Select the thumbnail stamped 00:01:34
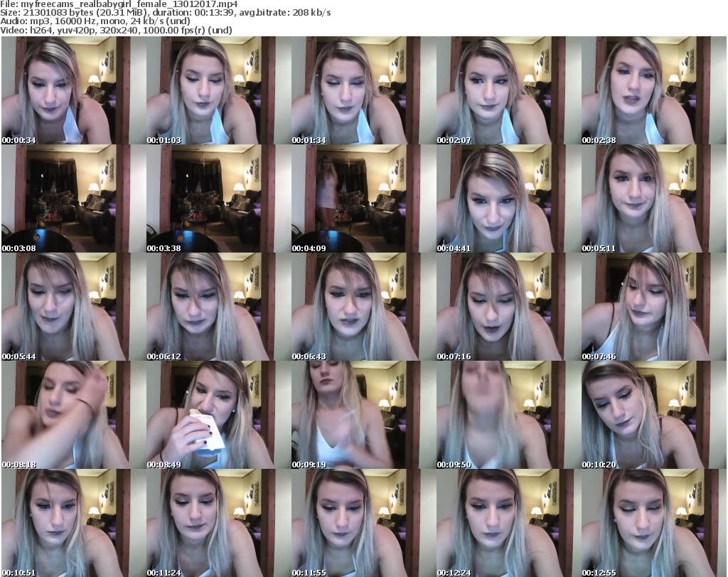Viewport: 728px width, 577px height. tap(363, 90)
